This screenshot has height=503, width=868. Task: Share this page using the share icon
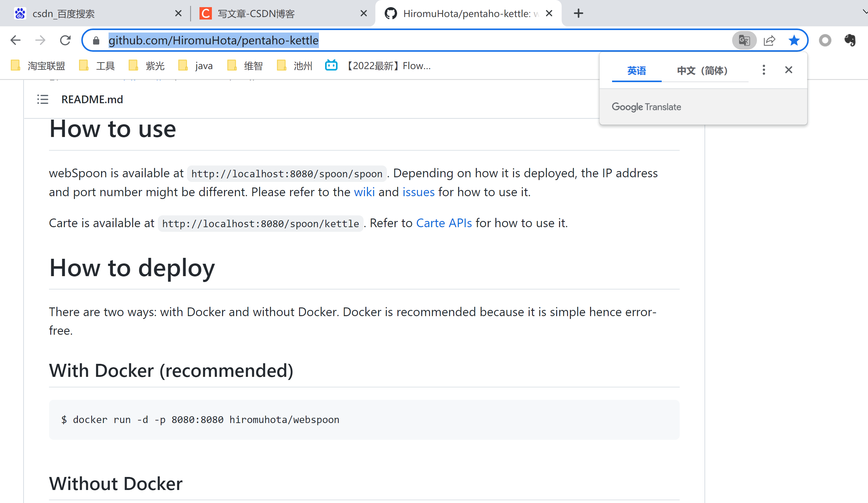[x=769, y=41]
